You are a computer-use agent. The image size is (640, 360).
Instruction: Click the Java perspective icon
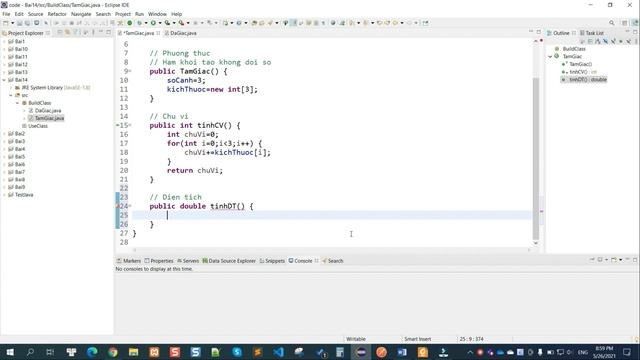(635, 23)
